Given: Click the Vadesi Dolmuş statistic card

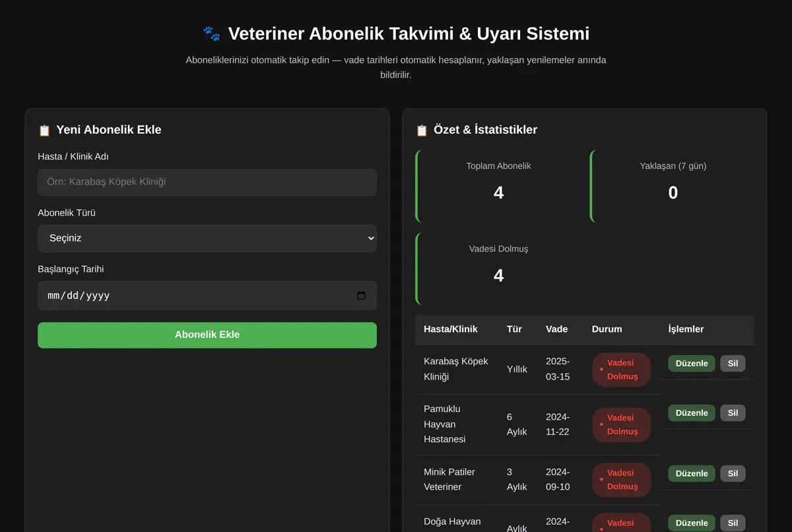Looking at the screenshot, I should [498, 269].
